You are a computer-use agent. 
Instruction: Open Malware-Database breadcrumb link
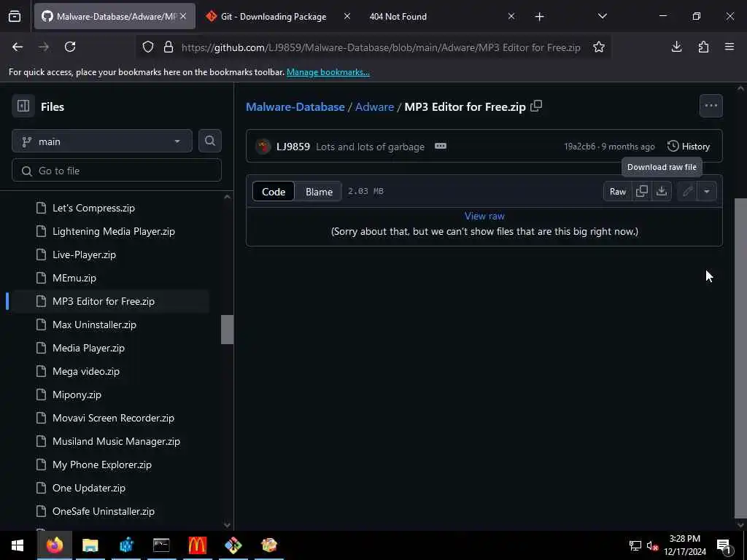pos(295,106)
